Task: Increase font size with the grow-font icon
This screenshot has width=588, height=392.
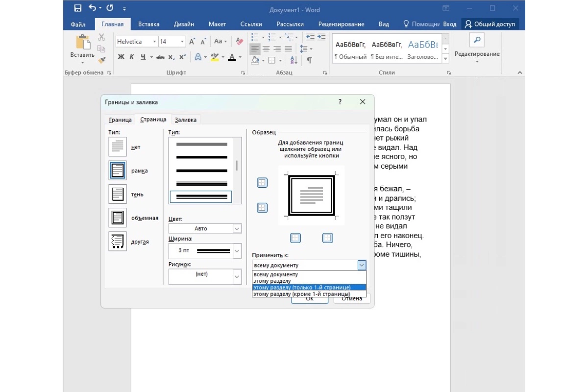Action: pyautogui.click(x=193, y=42)
